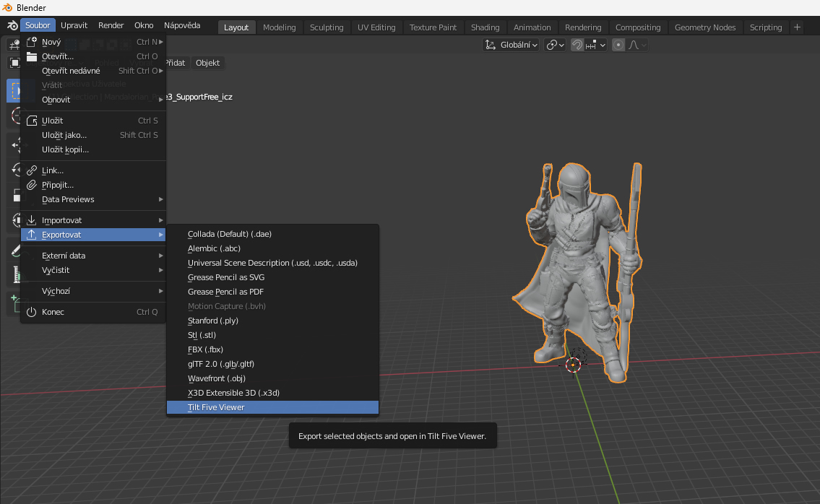This screenshot has width=820, height=504.
Task: Expand the Otevřít nedávné submenu
Action: (x=93, y=71)
